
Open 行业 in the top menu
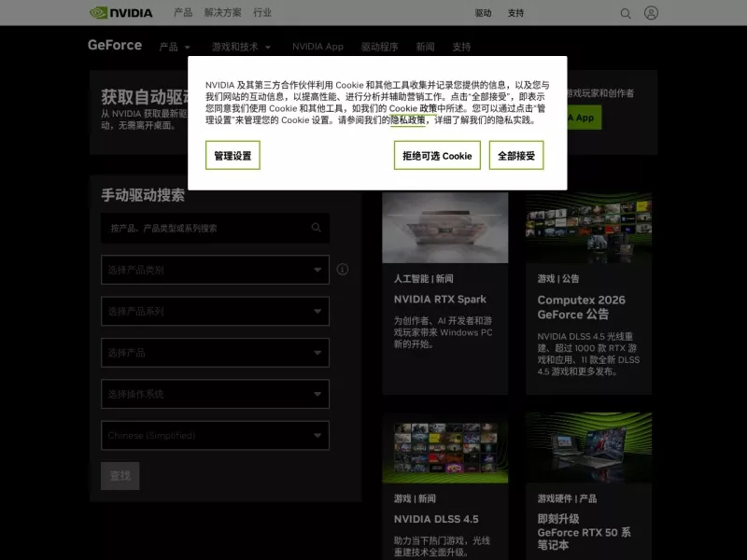pyautogui.click(x=262, y=13)
